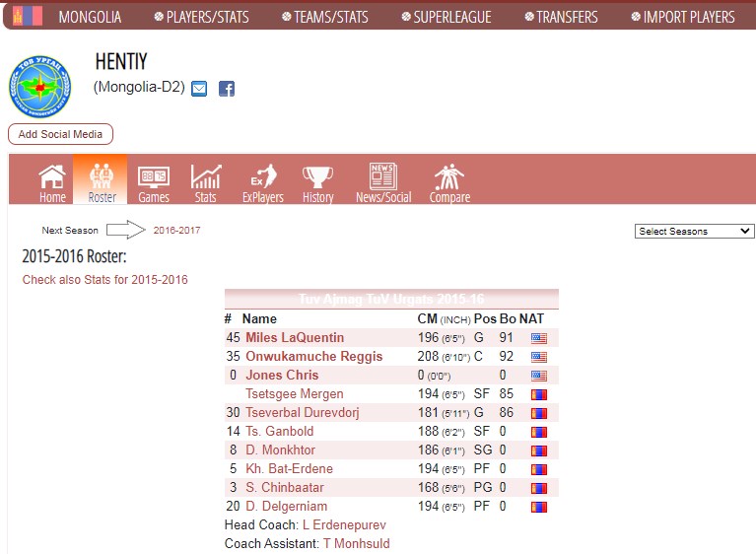Click the Add Social Media button
The width and height of the screenshot is (756, 554).
(x=61, y=134)
